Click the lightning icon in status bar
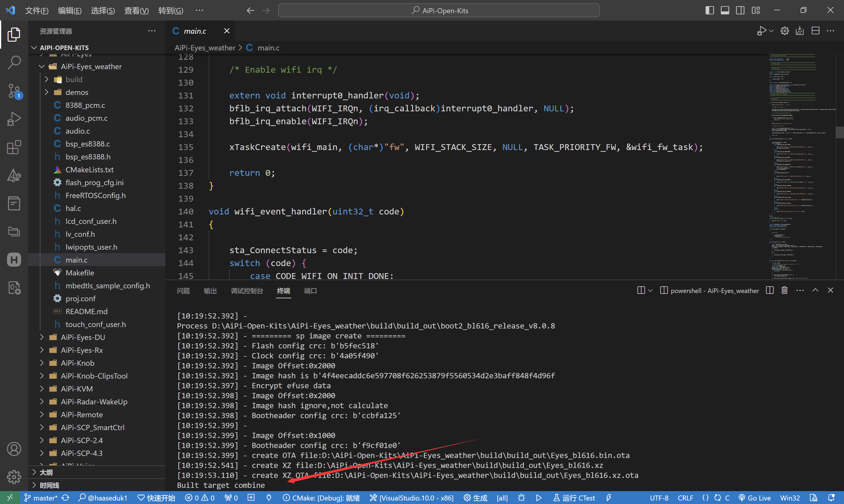Viewport: 844px width, 504px height. click(x=609, y=498)
